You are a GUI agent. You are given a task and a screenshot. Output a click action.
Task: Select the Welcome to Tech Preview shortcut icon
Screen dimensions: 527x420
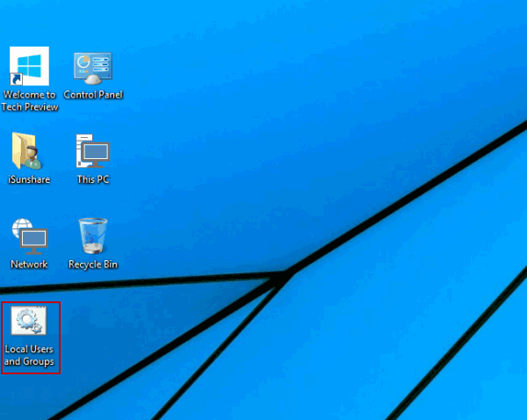click(x=29, y=66)
